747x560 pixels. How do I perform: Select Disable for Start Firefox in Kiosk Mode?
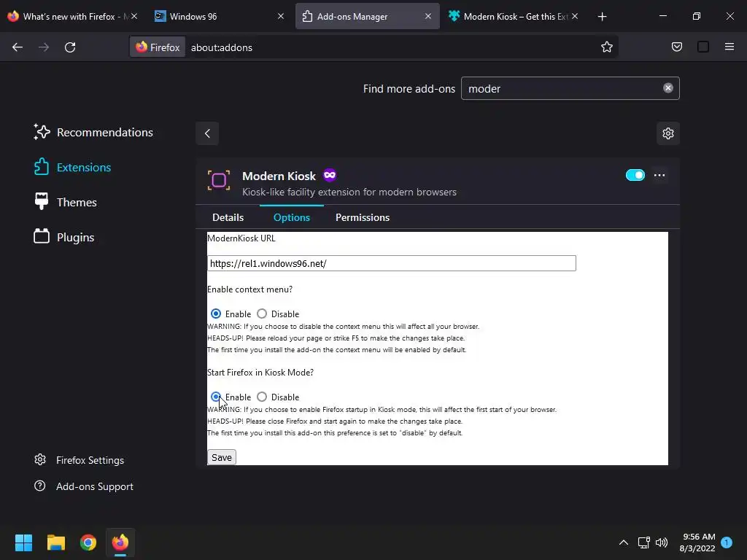[262, 397]
